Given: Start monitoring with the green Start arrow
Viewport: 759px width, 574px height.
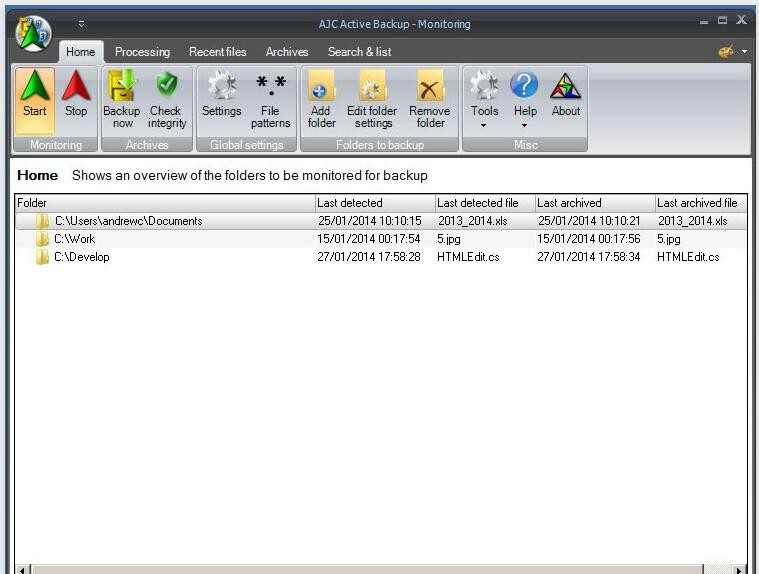Looking at the screenshot, I should coord(35,101).
